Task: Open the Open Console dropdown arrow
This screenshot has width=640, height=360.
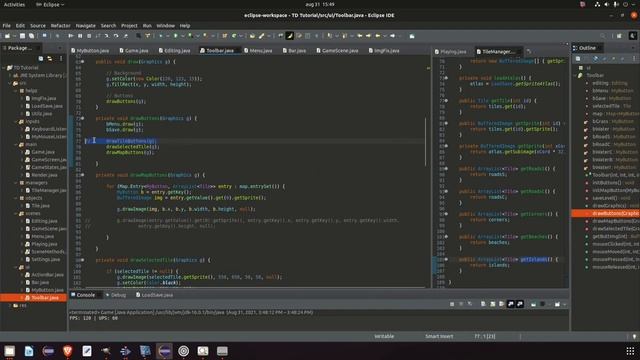Action: 564,304
